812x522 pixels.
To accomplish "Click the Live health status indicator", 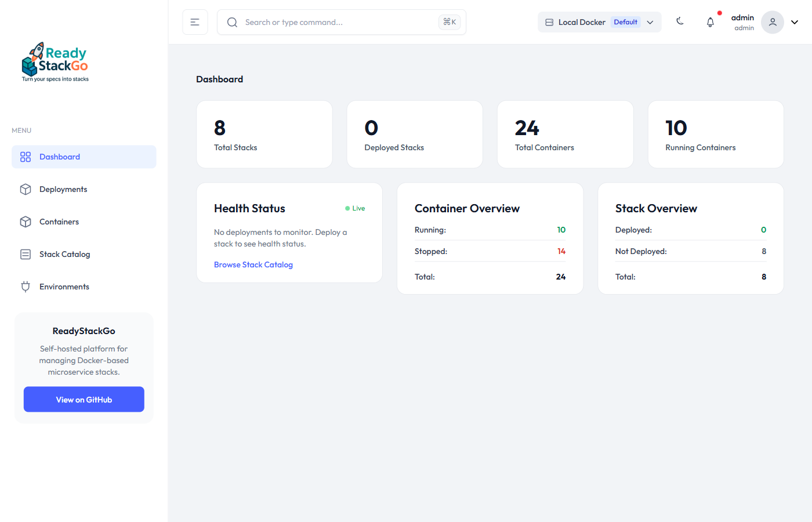I will (354, 208).
